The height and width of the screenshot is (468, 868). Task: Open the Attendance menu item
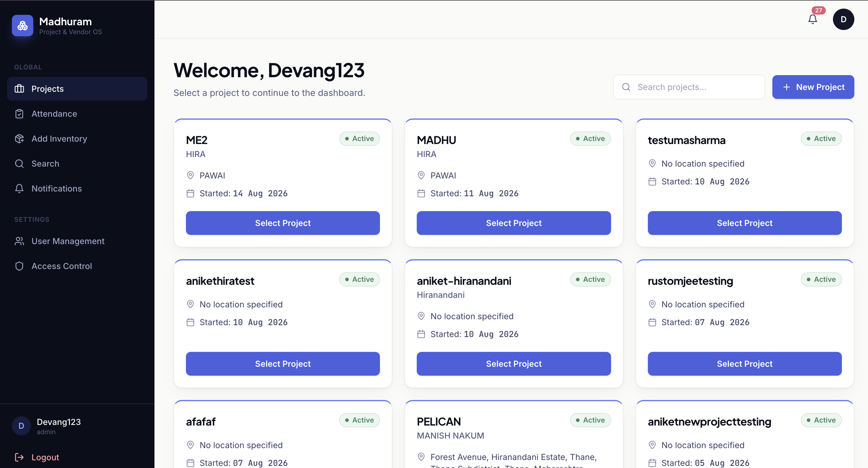[x=77, y=114]
